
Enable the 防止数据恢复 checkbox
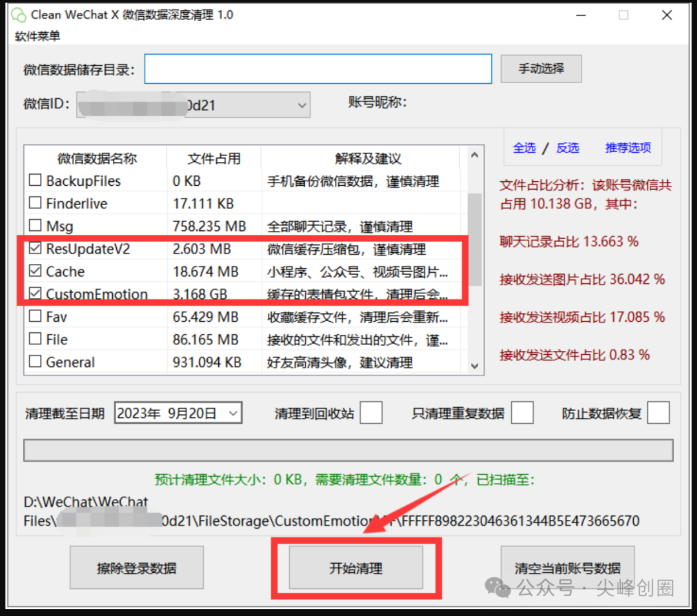point(658,413)
